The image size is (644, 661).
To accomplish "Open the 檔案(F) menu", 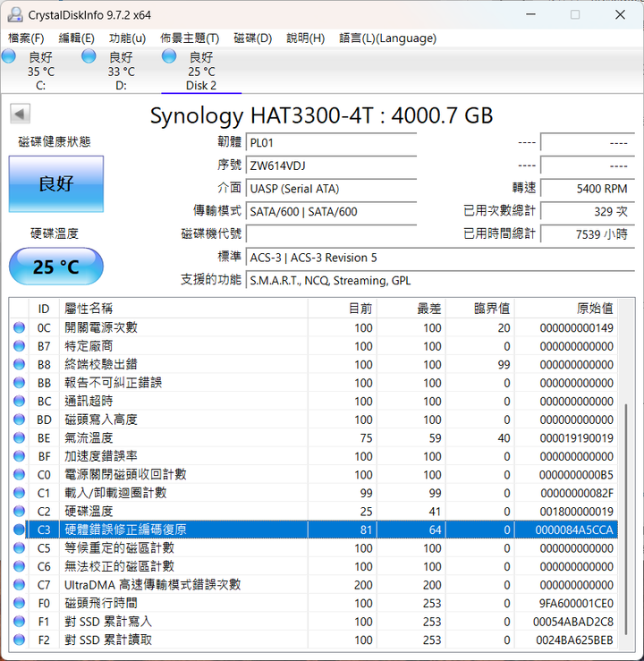I will click(x=26, y=38).
